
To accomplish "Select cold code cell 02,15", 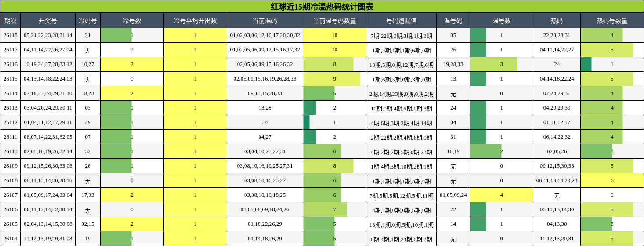I will pos(88,224).
